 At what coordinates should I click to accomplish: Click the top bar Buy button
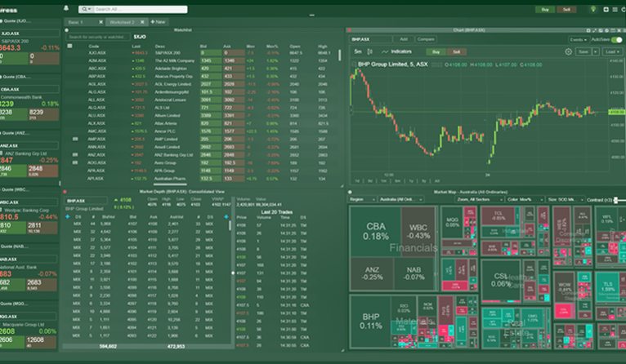[545, 10]
